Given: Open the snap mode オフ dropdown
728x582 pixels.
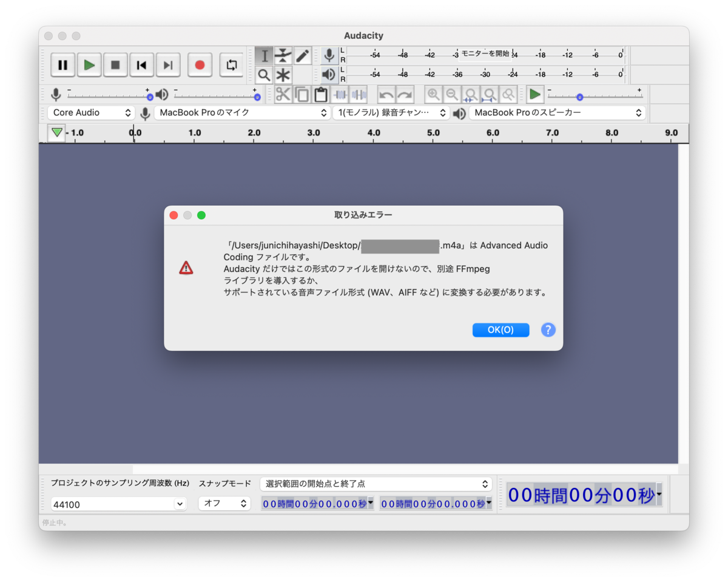Looking at the screenshot, I should [x=224, y=503].
